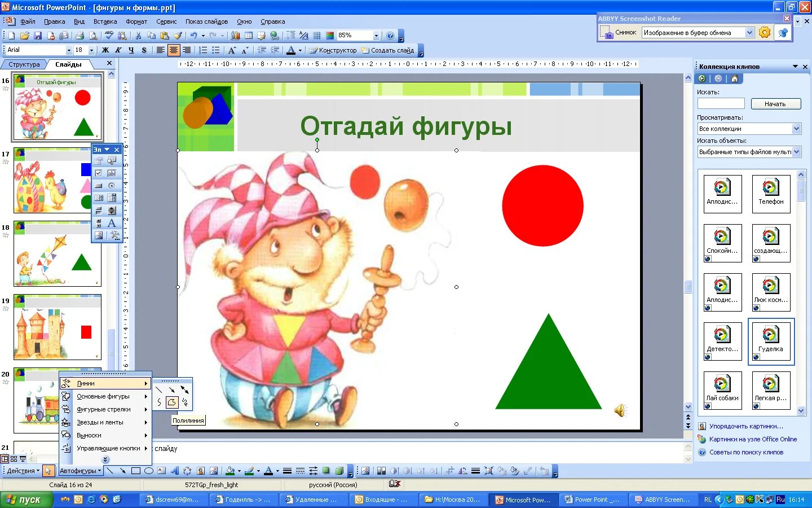Select the Oval tool on the drawing toolbar
812x508 pixels.
149,471
